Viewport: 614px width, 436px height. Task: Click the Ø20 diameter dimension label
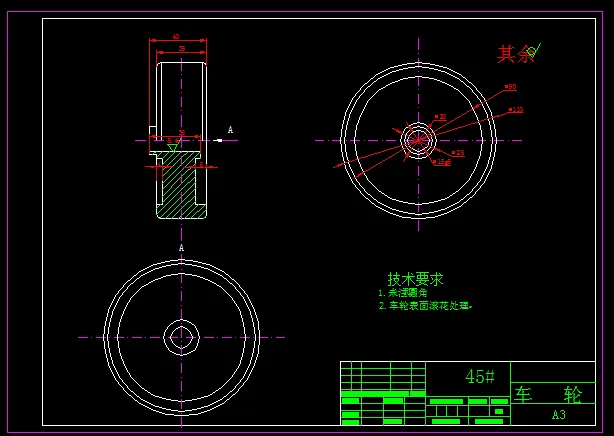coord(441,116)
